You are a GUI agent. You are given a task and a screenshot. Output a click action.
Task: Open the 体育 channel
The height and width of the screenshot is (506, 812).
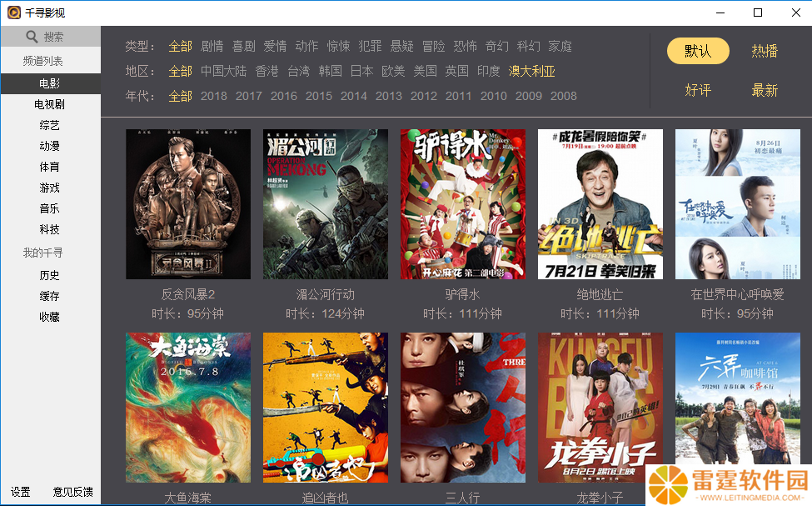pos(50,167)
